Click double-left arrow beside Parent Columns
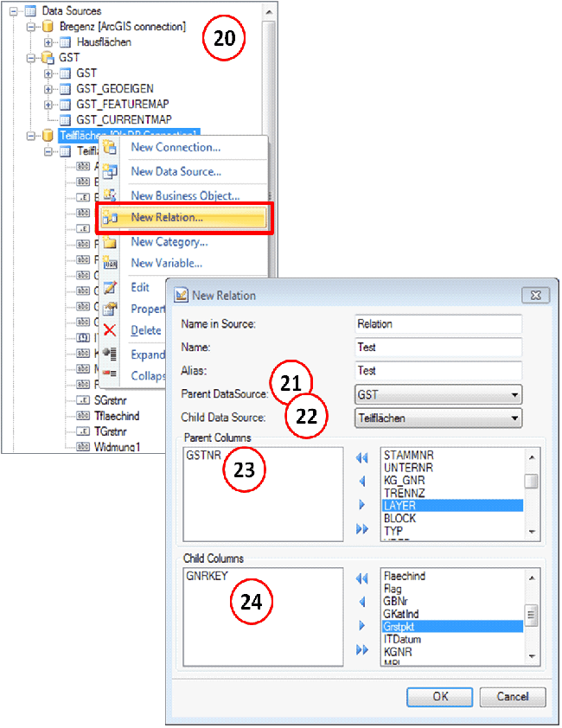This screenshot has width=562, height=728. tap(361, 457)
